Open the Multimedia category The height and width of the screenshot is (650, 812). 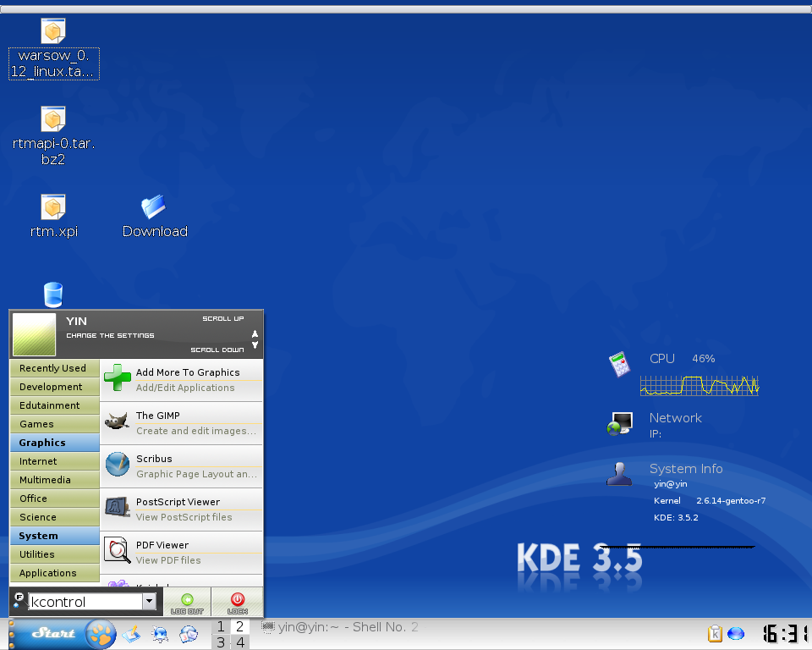pos(54,480)
